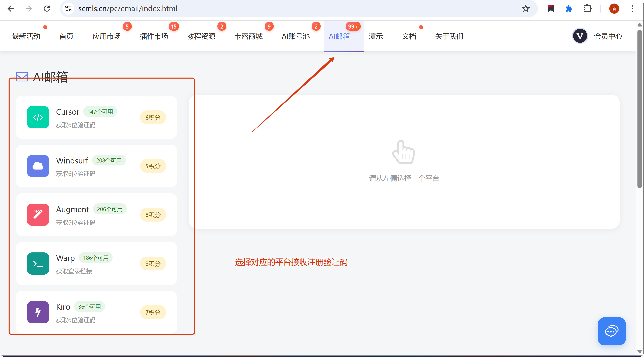Click the member avatar V icon
The image size is (644, 357).
pyautogui.click(x=579, y=36)
